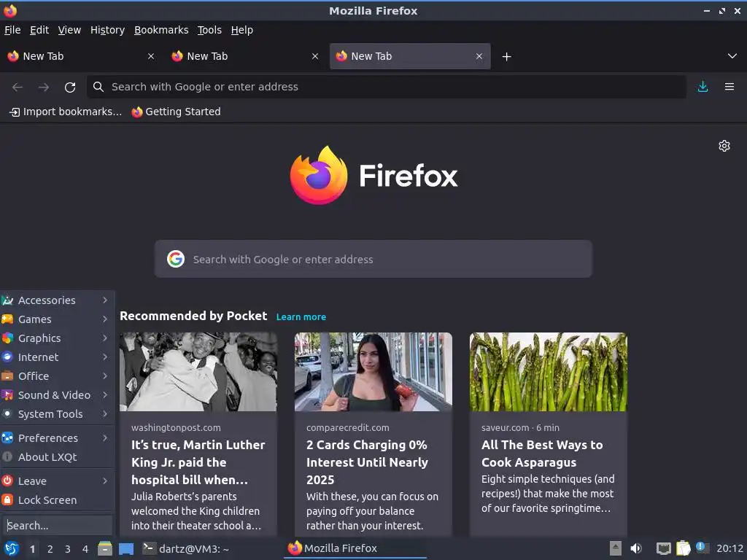Open the File menu
The image size is (747, 560).
[x=12, y=30]
